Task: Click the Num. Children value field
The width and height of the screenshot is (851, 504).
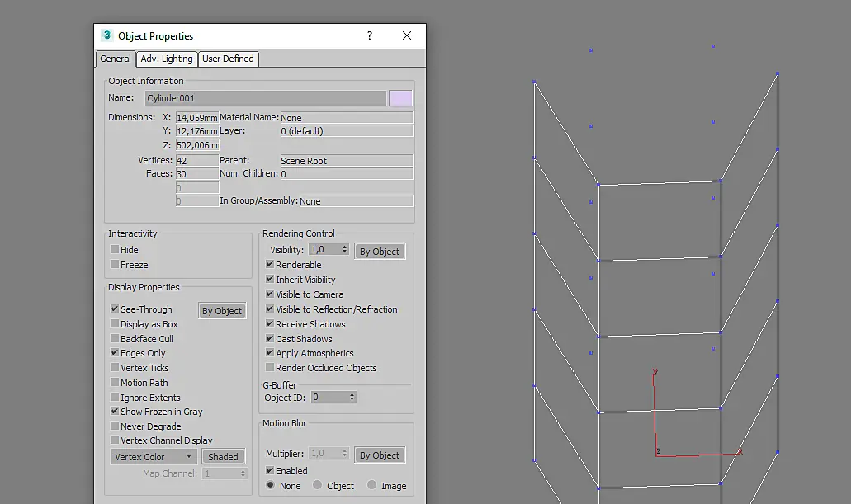Action: (x=347, y=173)
